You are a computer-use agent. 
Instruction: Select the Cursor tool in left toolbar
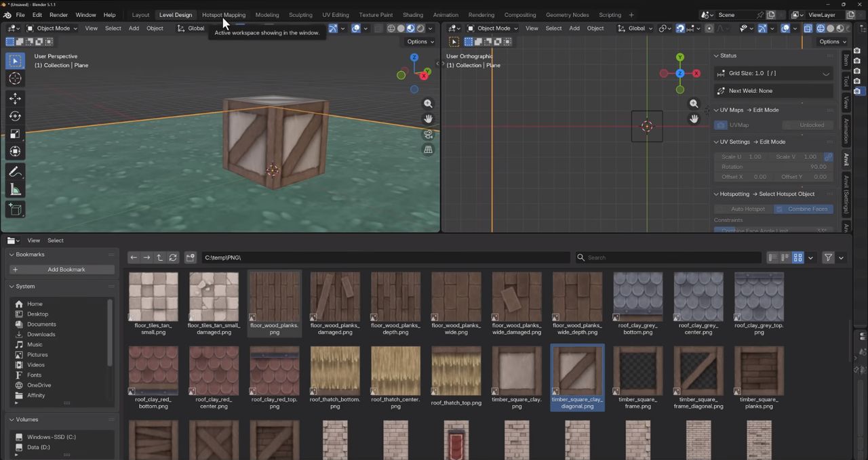tap(15, 79)
